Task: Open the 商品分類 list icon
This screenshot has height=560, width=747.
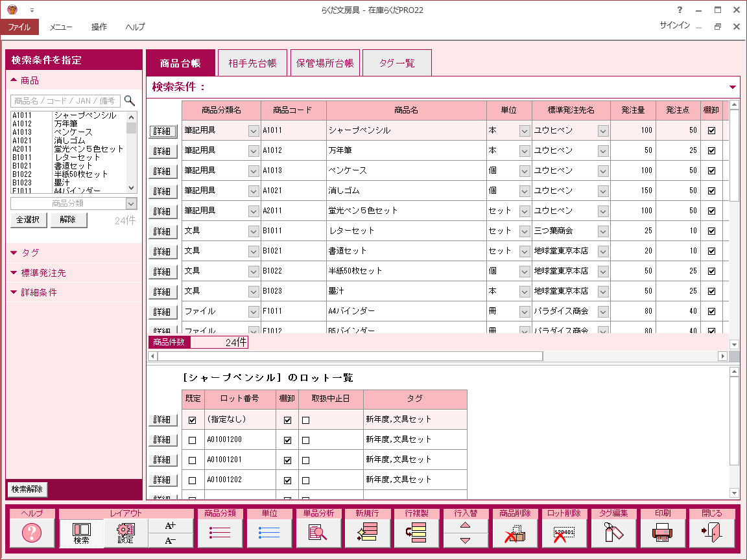Action: point(220,532)
